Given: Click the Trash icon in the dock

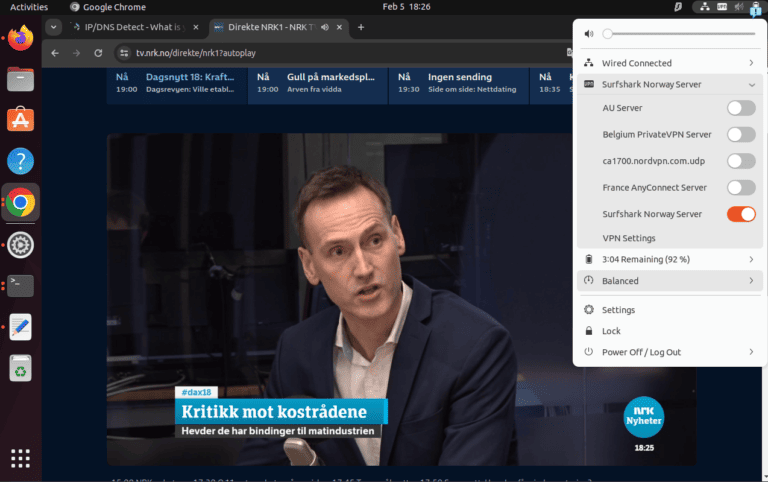Looking at the screenshot, I should click(20, 369).
